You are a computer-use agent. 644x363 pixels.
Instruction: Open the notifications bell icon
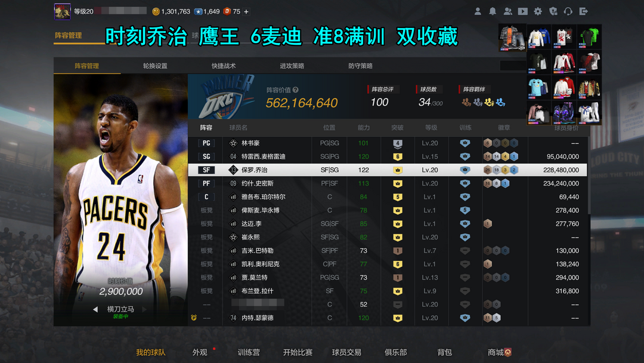493,11
